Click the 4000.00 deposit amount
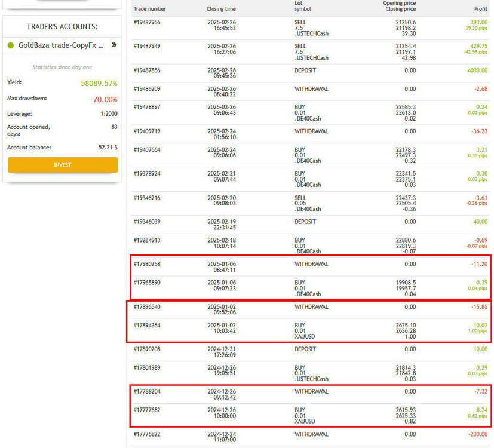The width and height of the screenshot is (494, 448). (477, 70)
